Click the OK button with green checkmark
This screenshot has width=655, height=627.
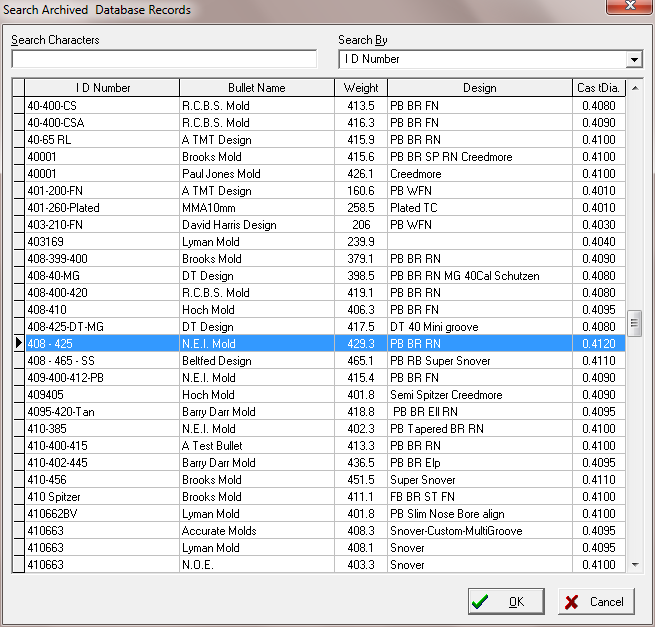click(x=506, y=602)
